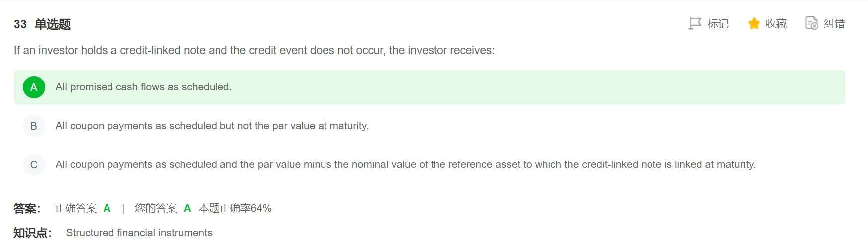Click the credit-linked note question text
Viewport: 868px width, 242px height.
click(x=254, y=51)
